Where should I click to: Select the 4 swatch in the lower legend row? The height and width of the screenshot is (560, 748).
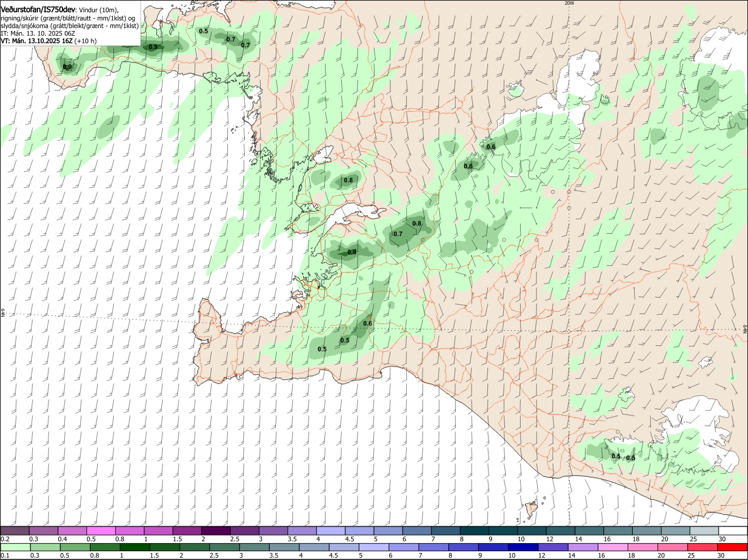click(x=314, y=547)
